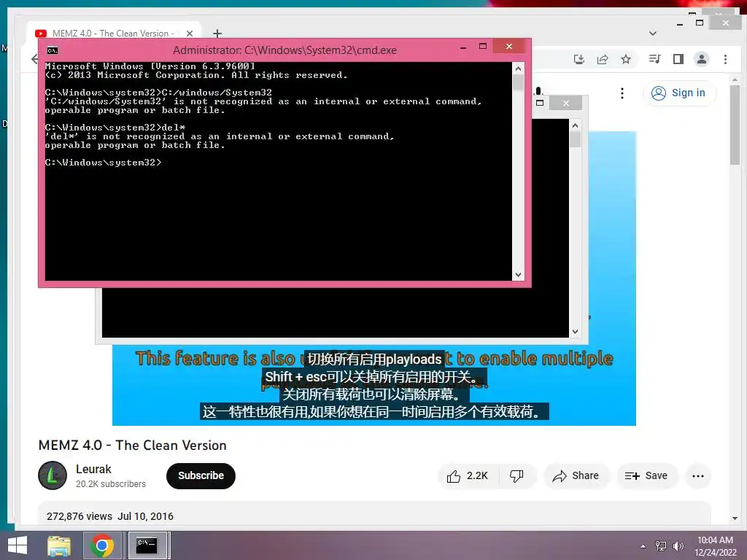Click the cmd window scroll down arrow
Image resolution: width=747 pixels, height=560 pixels.
[519, 275]
